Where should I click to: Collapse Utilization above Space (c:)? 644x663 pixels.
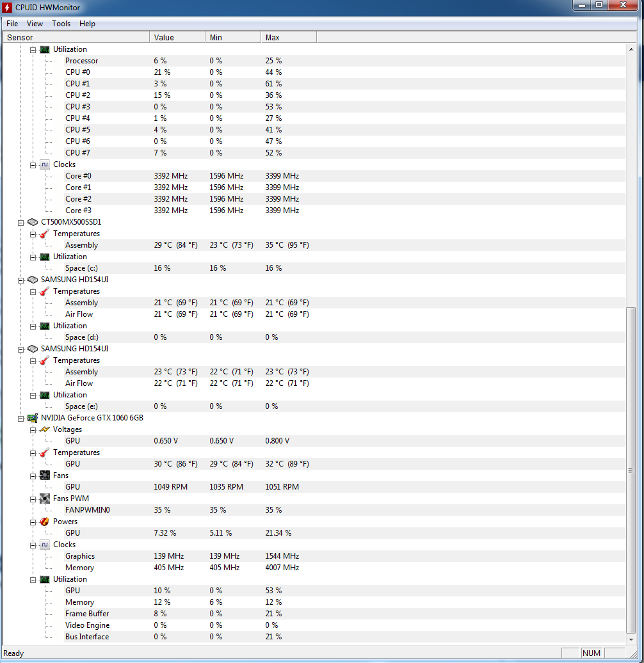pos(33,257)
